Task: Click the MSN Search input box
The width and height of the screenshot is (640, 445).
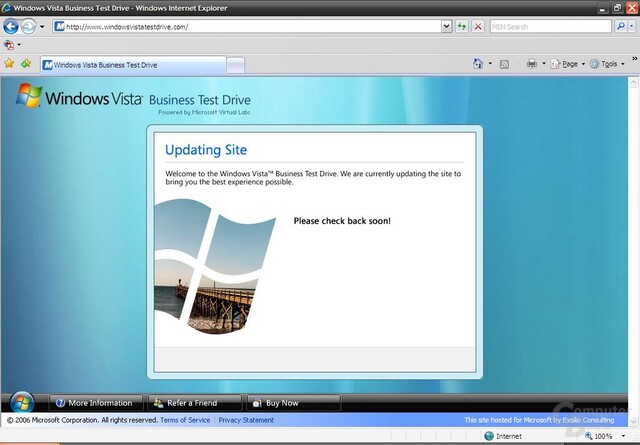Action: point(551,27)
